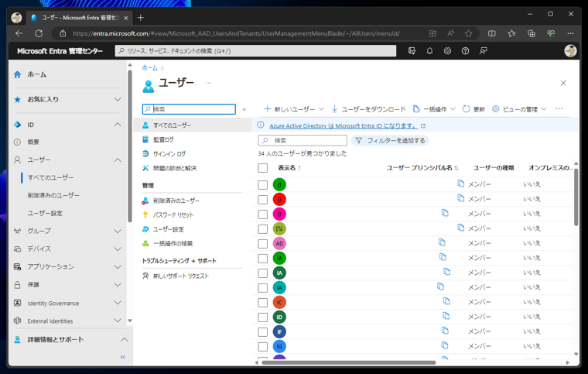This screenshot has height=374, width=588.
Task: Click the IG user avatar
Action: (279, 346)
